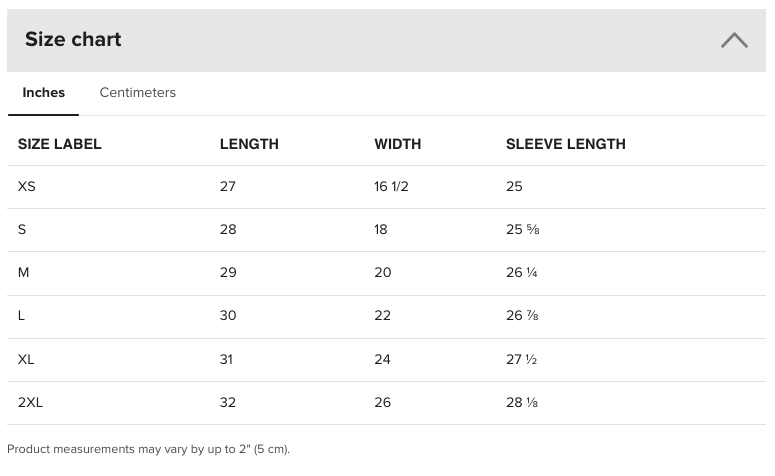The image size is (775, 476).
Task: Select the M size row label
Action: click(24, 272)
